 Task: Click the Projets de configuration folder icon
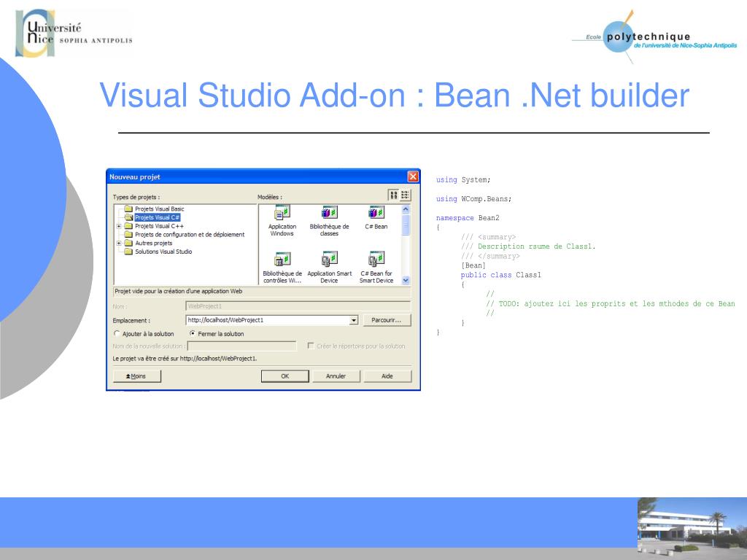click(128, 234)
